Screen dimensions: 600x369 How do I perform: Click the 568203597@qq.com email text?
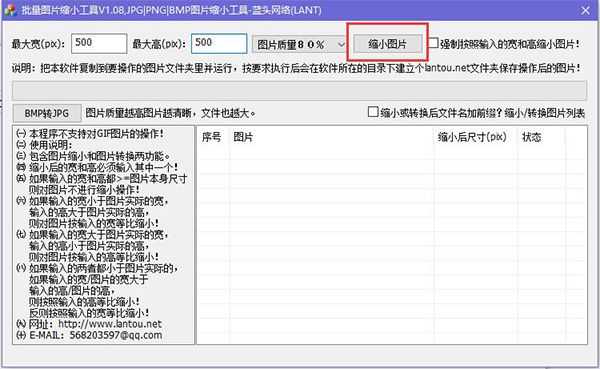coord(116,335)
